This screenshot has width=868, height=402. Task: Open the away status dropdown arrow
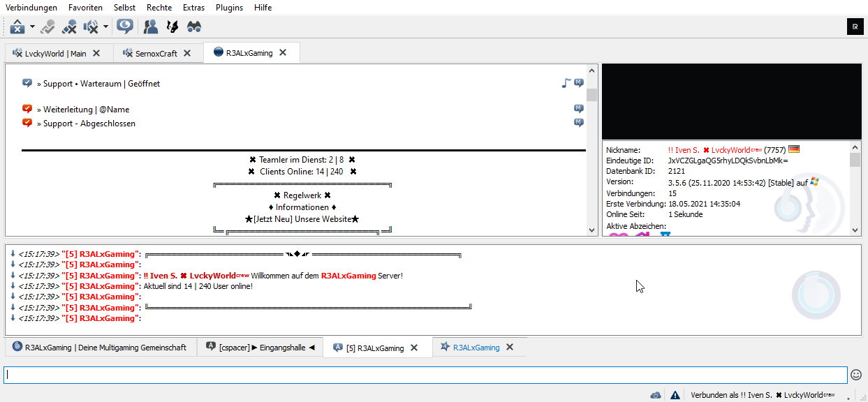(x=32, y=27)
